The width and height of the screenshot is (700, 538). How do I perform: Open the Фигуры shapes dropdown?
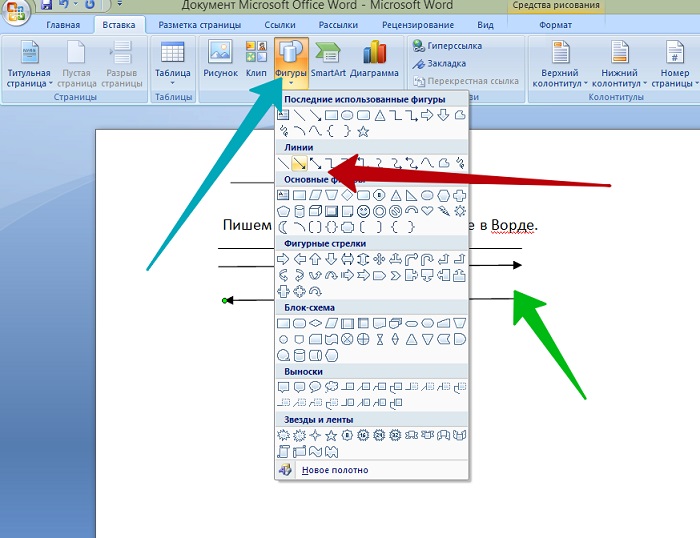291,63
